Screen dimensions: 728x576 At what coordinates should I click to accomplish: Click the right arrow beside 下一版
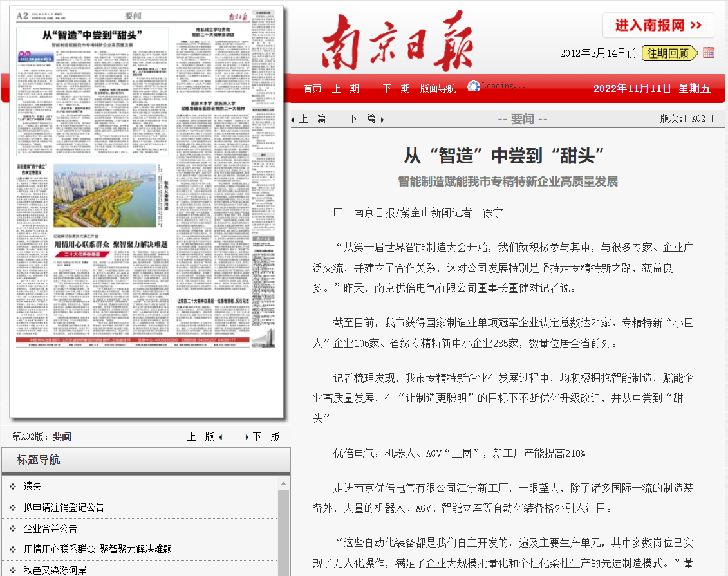[x=248, y=436]
